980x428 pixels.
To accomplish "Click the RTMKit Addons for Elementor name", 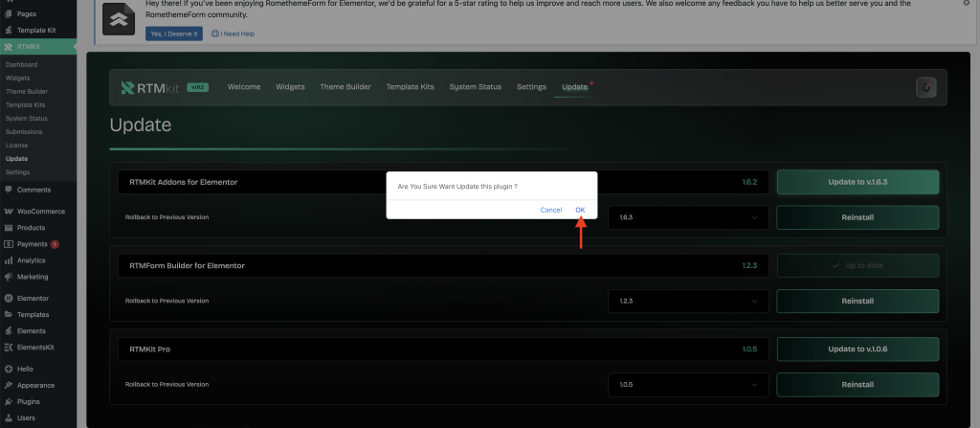I will click(183, 182).
